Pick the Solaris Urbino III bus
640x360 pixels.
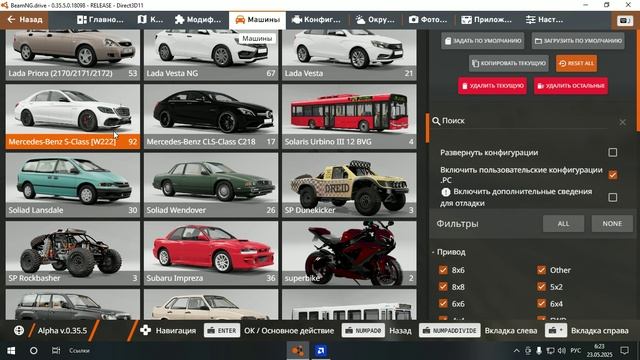[349, 116]
